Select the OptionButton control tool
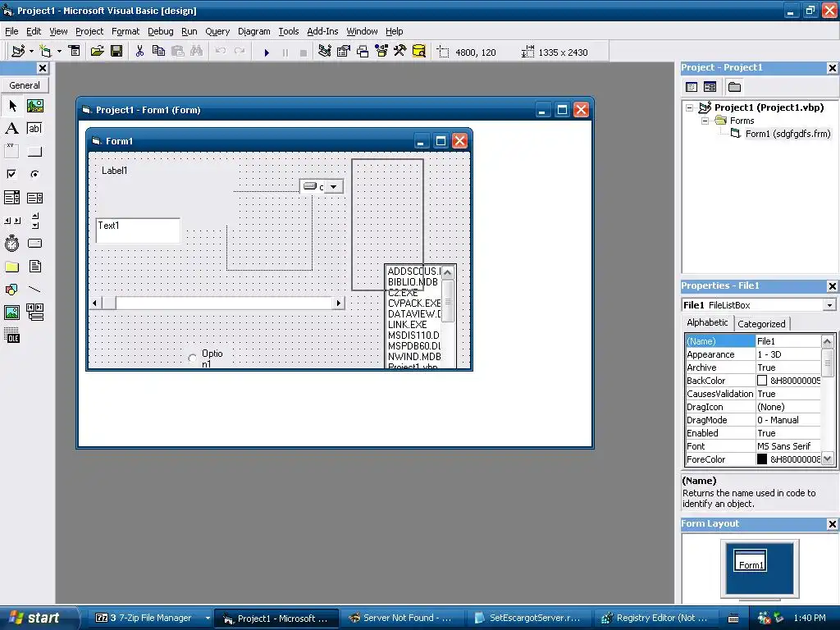The image size is (840, 630). [34, 174]
